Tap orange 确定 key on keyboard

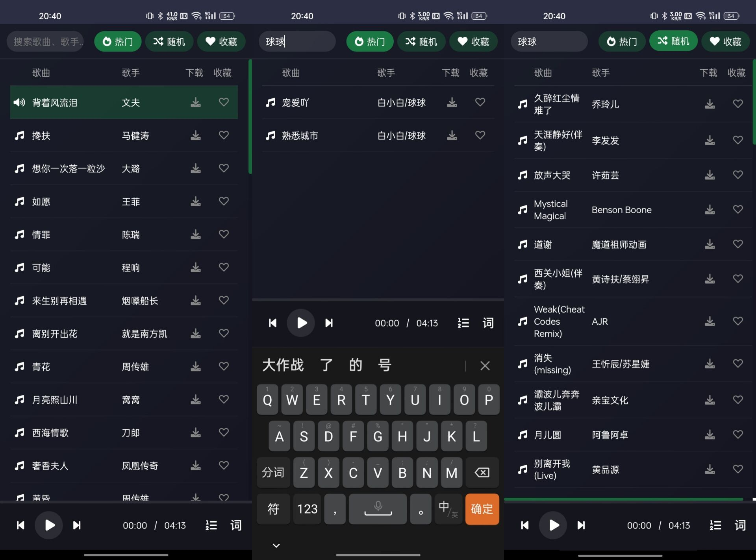tap(482, 509)
